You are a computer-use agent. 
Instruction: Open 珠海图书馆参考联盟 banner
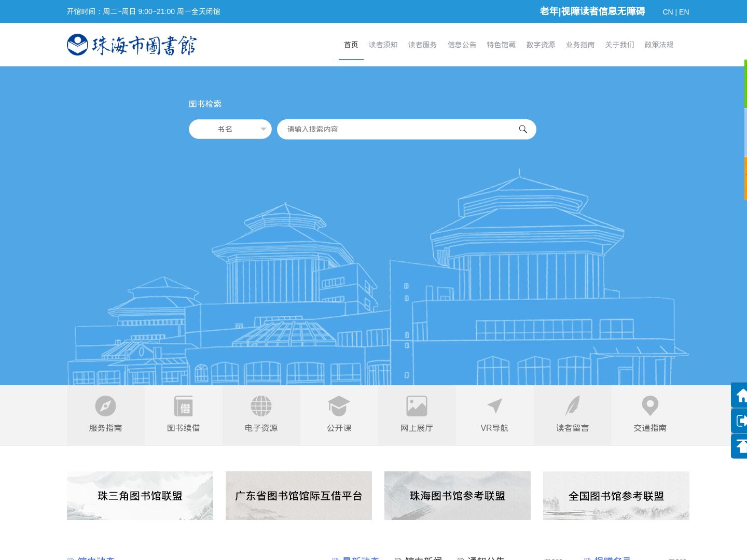458,496
